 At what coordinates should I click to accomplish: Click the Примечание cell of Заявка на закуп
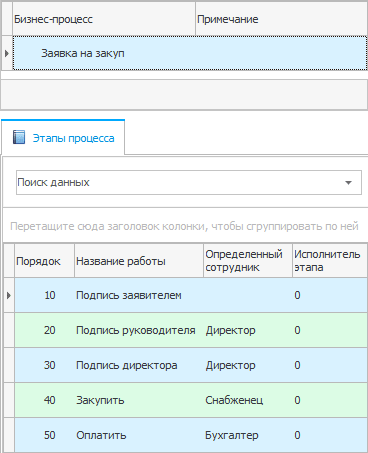click(282, 53)
